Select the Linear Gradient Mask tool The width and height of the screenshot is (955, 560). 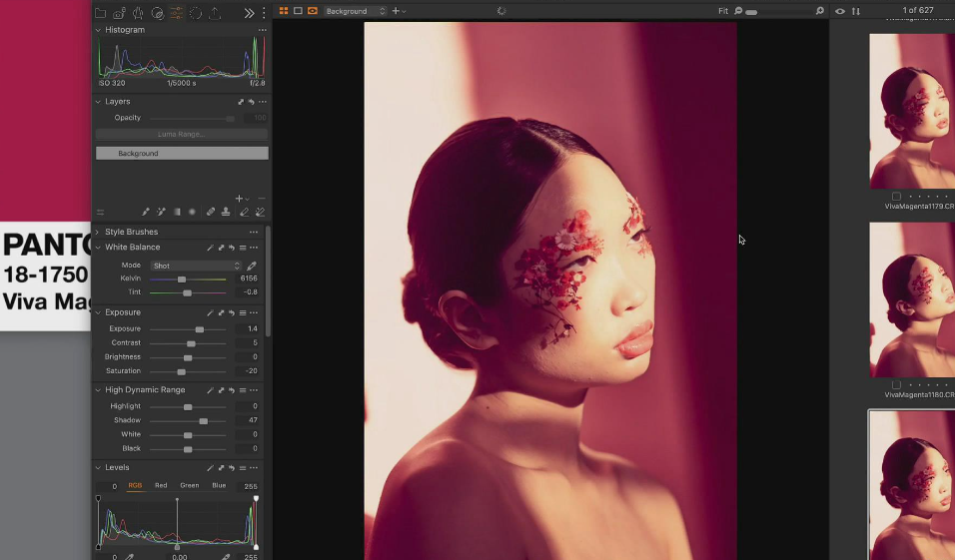pos(177,212)
